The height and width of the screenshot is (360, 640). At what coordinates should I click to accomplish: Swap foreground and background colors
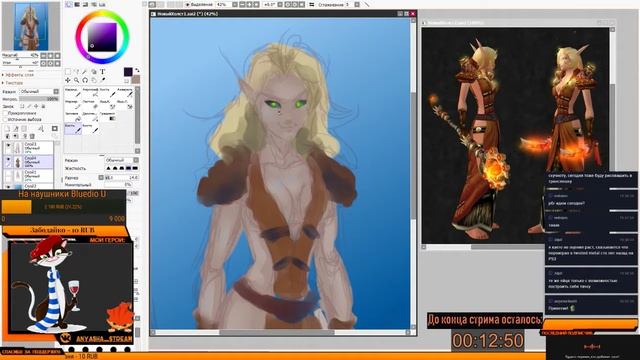[137, 70]
